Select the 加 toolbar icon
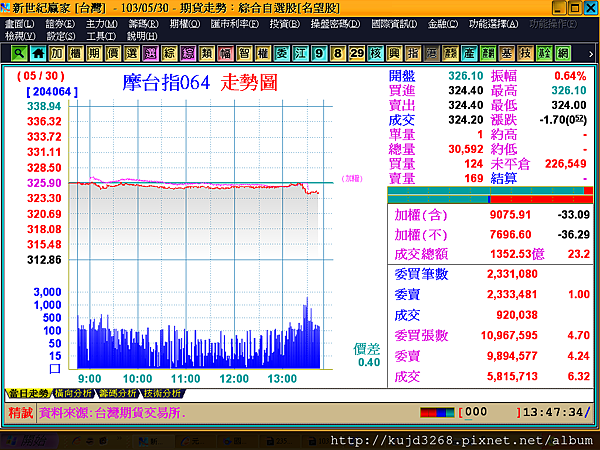The image size is (600, 450). 57,53
